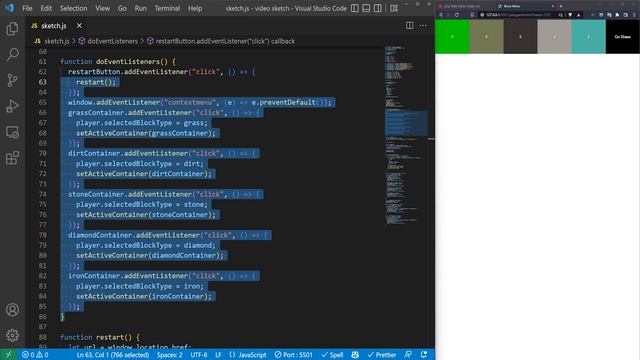The height and width of the screenshot is (360, 640).
Task: Open Go to Line via Ln 63, Col 1
Action: pyautogui.click(x=113, y=355)
